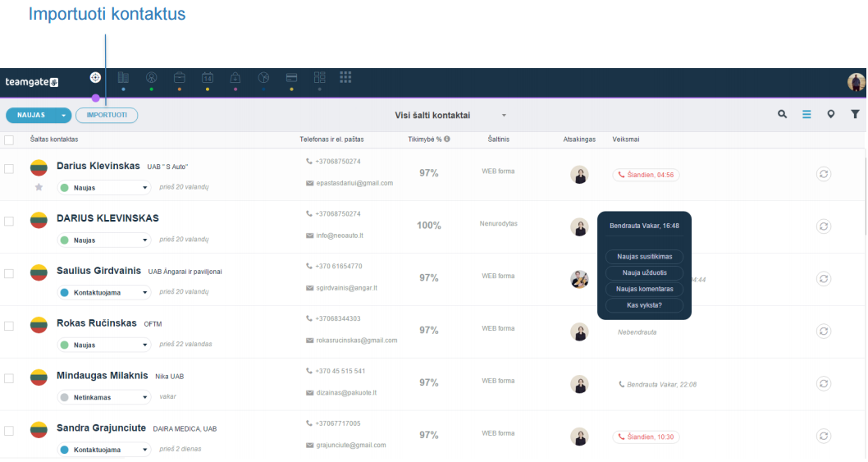This screenshot has width=868, height=462.
Task: Open Šiandien, 04:56 call action
Action: [x=646, y=175]
